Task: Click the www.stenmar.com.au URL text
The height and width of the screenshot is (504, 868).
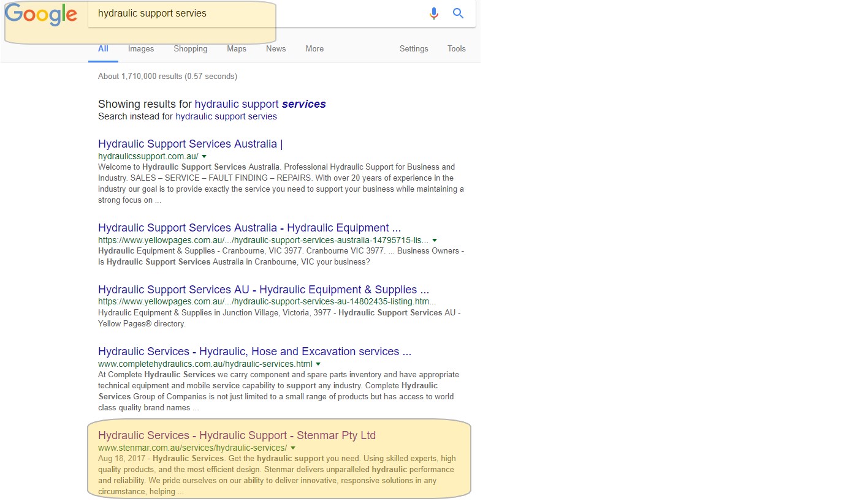Action: pyautogui.click(x=192, y=448)
